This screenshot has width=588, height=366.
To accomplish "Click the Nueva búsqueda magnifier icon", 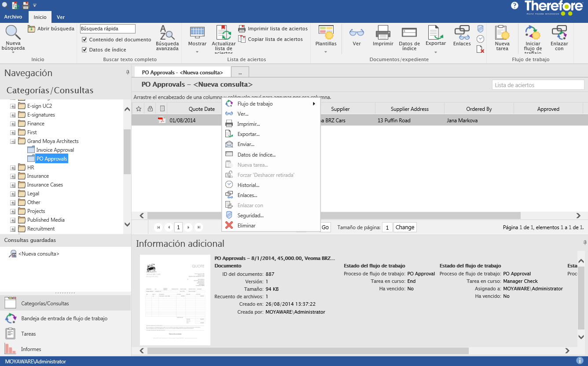I will coord(13,33).
